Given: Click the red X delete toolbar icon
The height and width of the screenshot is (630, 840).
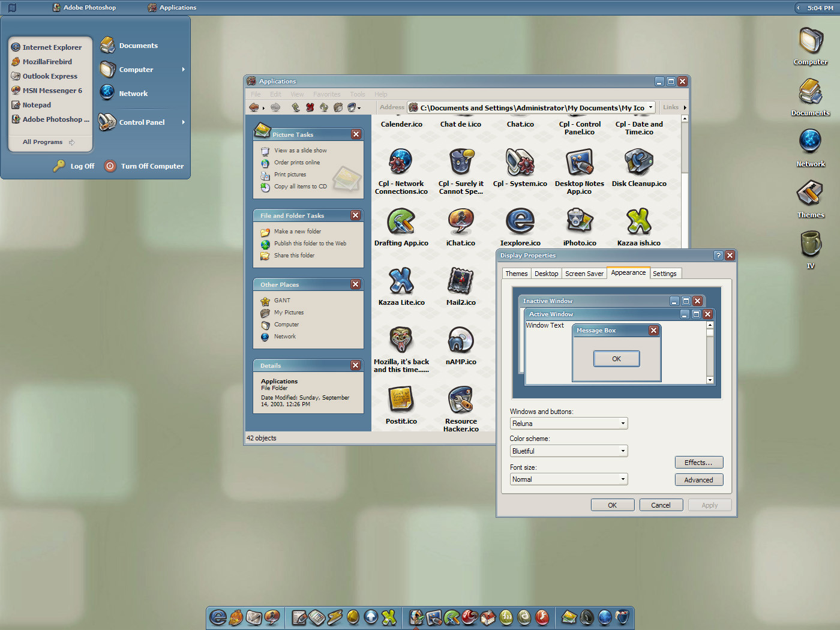Looking at the screenshot, I should tap(310, 107).
